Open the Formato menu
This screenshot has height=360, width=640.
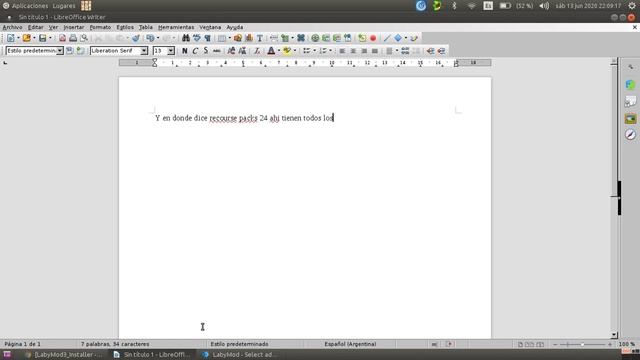tap(100, 27)
